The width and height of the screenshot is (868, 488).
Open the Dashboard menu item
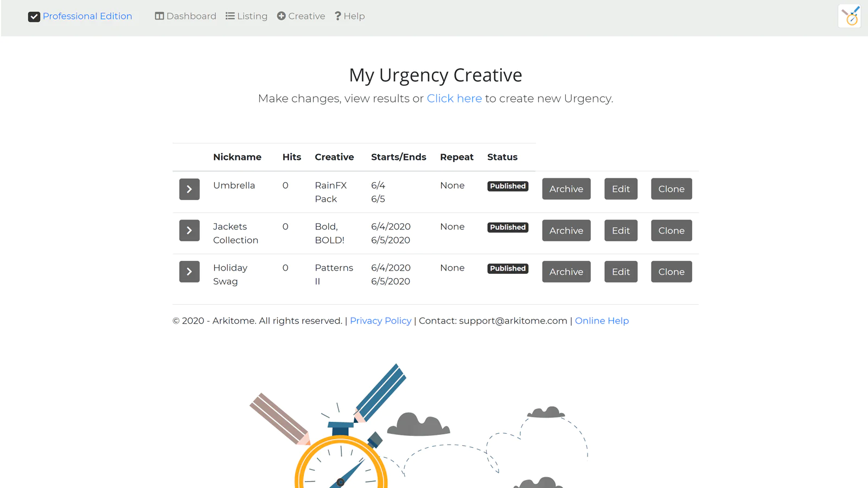pos(186,16)
